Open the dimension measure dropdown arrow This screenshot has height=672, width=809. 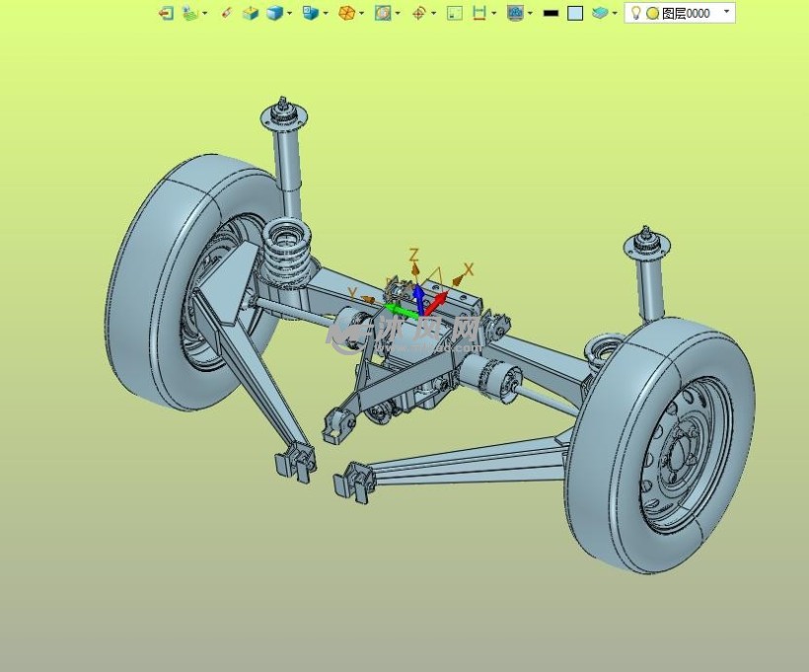pyautogui.click(x=493, y=14)
